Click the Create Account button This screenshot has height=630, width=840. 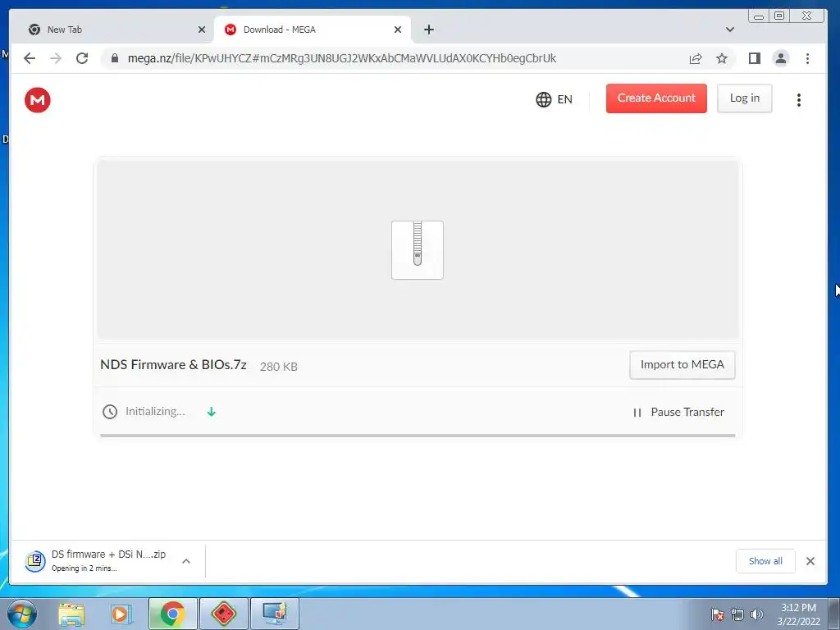pyautogui.click(x=656, y=98)
